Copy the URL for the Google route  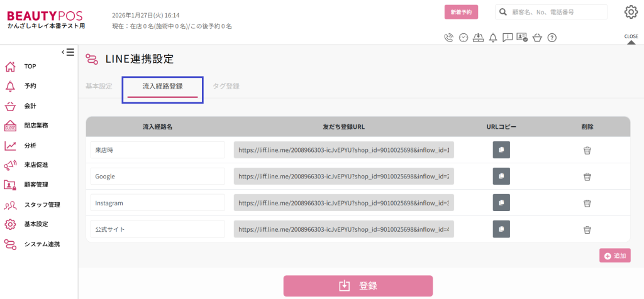point(501,177)
